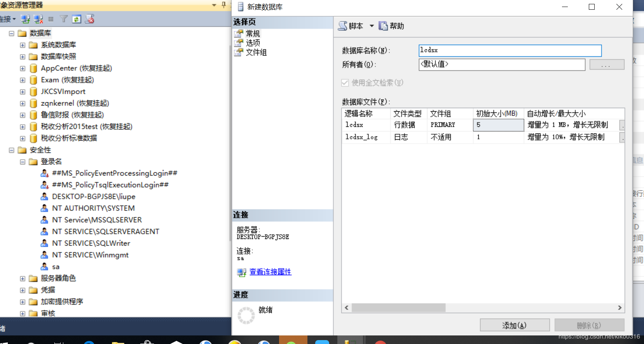Select the 常规 page
The height and width of the screenshot is (344, 644).
tap(253, 33)
